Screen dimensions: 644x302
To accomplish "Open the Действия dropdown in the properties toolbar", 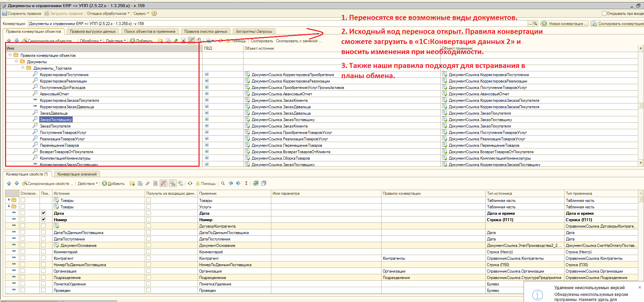I will coord(88,184).
